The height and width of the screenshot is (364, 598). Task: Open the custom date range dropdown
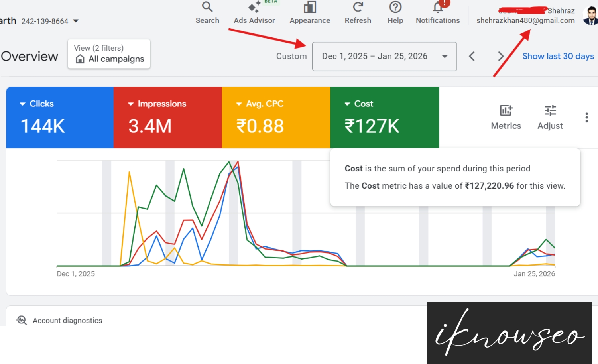coord(384,56)
